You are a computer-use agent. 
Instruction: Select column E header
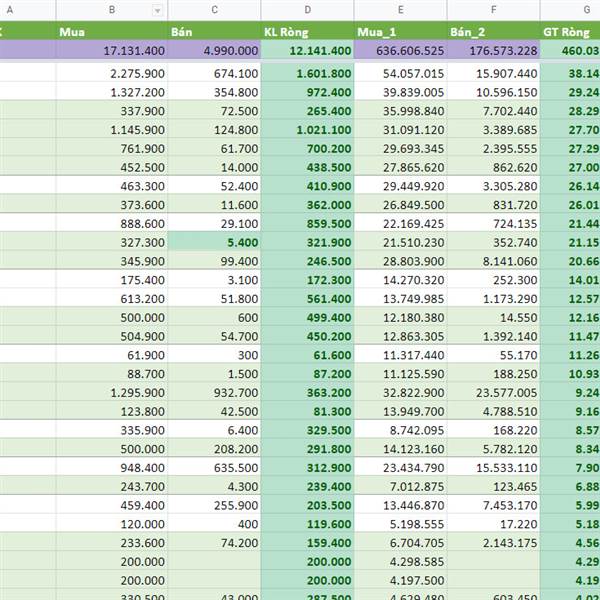[x=401, y=10]
